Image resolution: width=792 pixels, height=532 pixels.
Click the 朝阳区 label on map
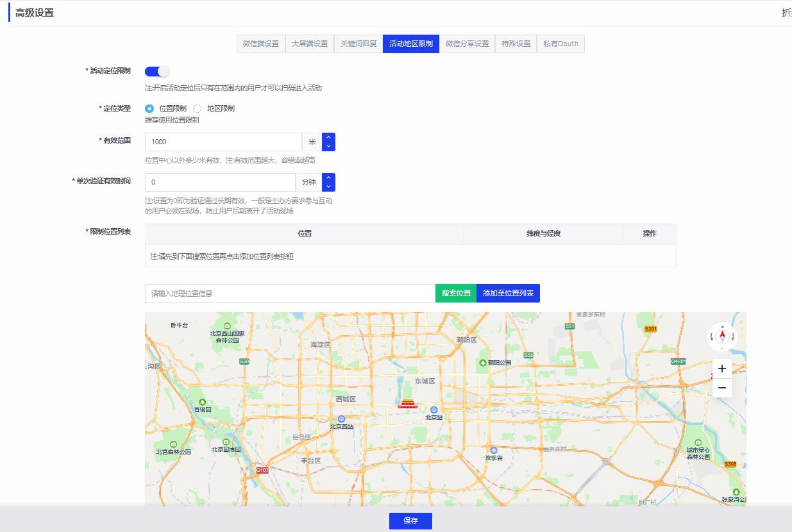[466, 340]
